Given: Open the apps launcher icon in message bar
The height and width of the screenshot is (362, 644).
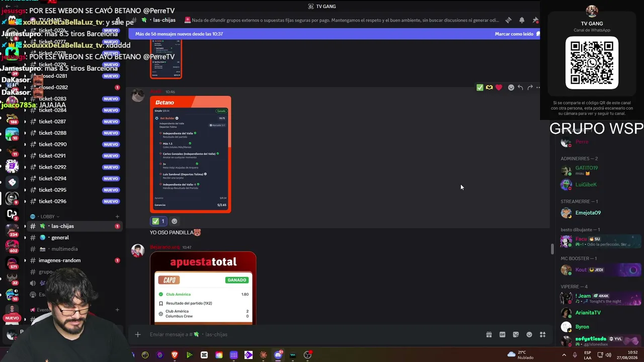Looking at the screenshot, I should click(543, 334).
